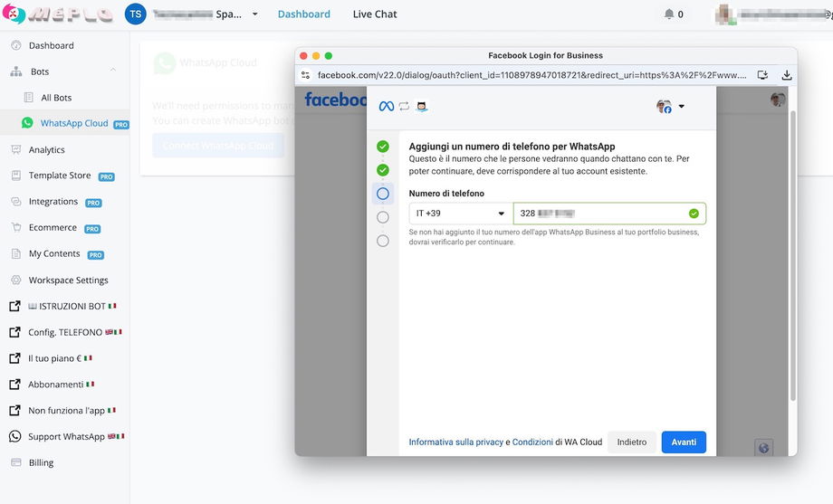Image resolution: width=833 pixels, height=504 pixels.
Task: Select the fifth step circle
Action: pyautogui.click(x=382, y=241)
